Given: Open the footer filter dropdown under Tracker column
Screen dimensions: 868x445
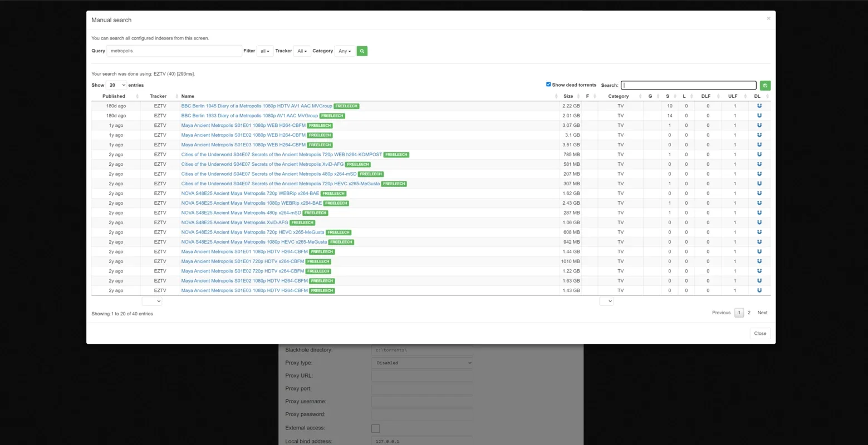Looking at the screenshot, I should point(152,301).
